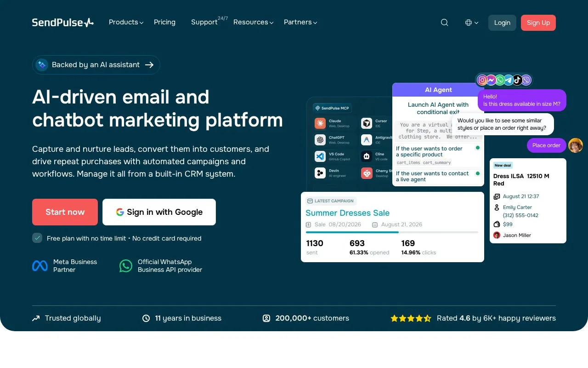588x368 pixels.
Task: Click the yellow star rating
Action: tap(411, 318)
